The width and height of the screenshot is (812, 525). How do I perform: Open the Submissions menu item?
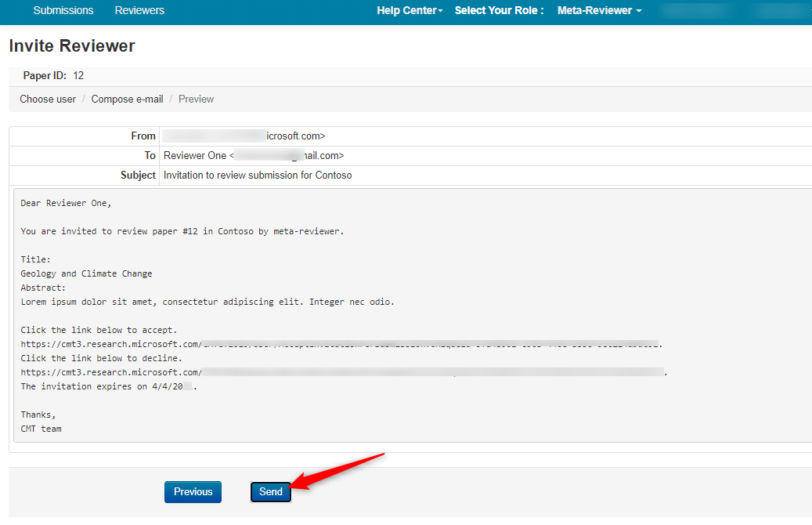point(63,10)
